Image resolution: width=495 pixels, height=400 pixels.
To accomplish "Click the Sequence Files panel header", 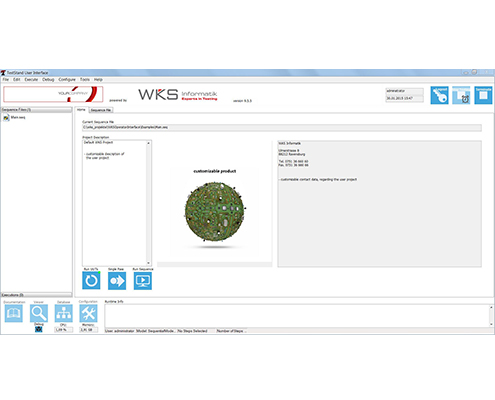I will (36, 110).
